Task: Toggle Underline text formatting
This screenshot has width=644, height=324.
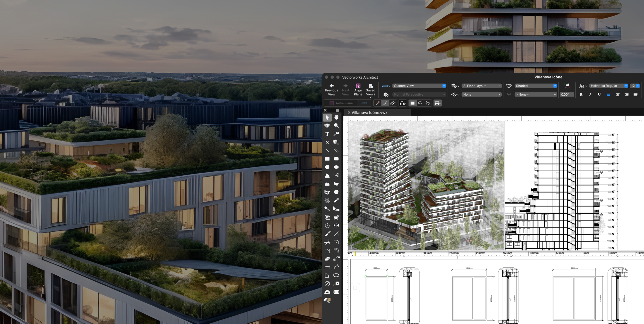Action: [599, 95]
